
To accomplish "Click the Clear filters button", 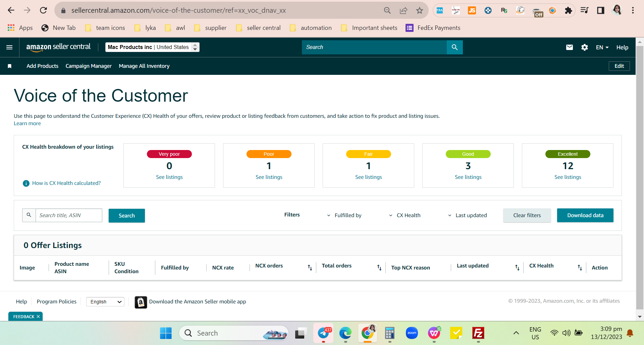I will click(527, 215).
